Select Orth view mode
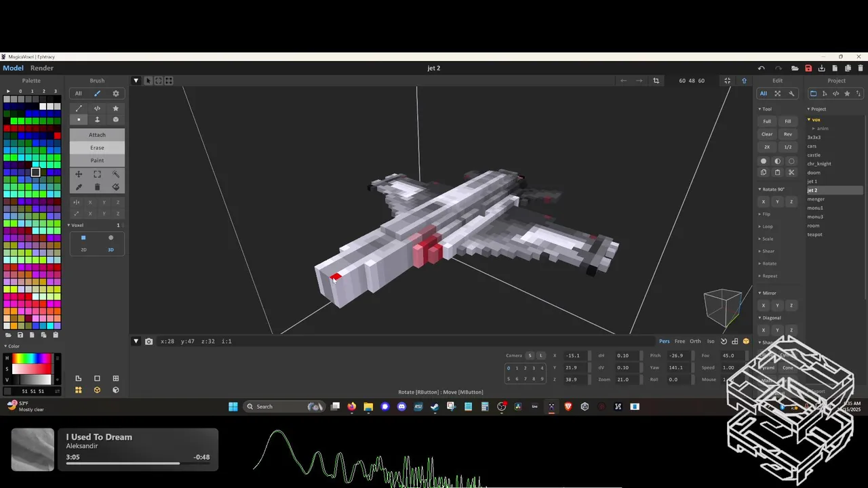Screen dimensions: 868x488 point(695,342)
